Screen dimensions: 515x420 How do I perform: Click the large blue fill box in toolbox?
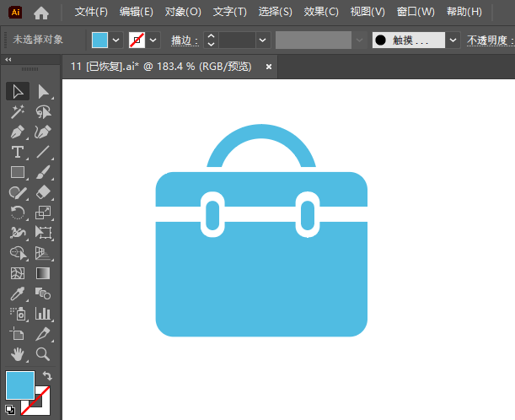click(20, 385)
